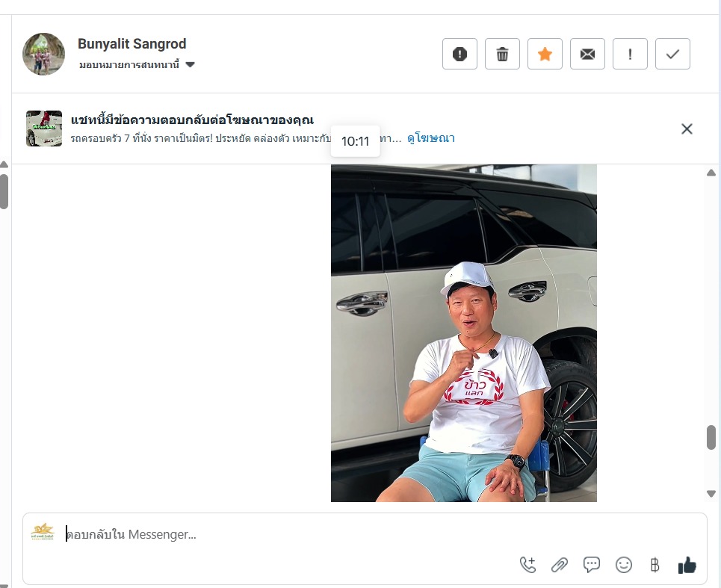Click the มอบหมายการสนทนานี้ label
This screenshot has width=721, height=588.
pyautogui.click(x=129, y=65)
